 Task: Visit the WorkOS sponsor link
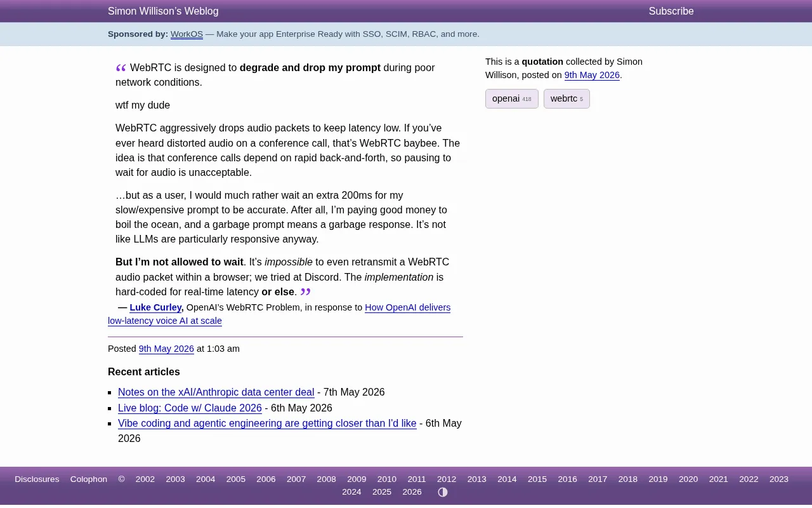(187, 34)
